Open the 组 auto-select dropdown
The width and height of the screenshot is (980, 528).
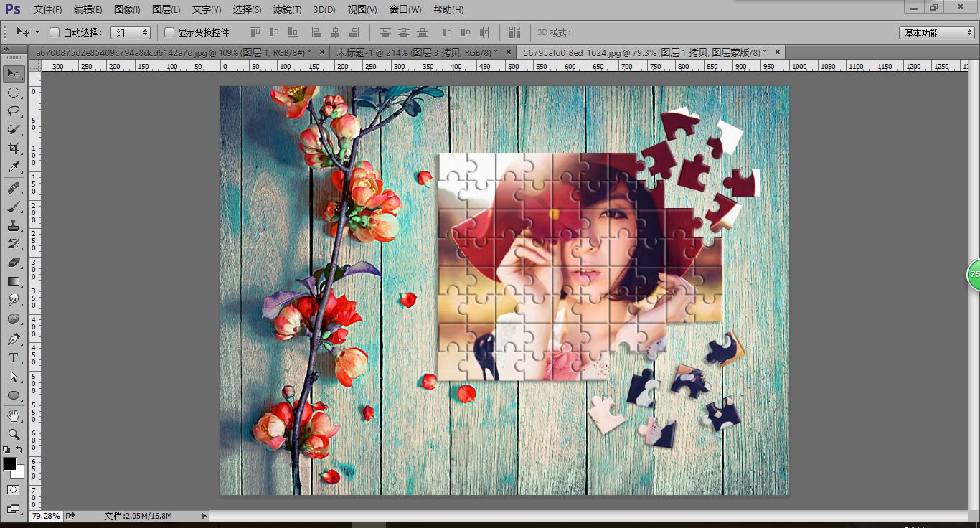131,32
